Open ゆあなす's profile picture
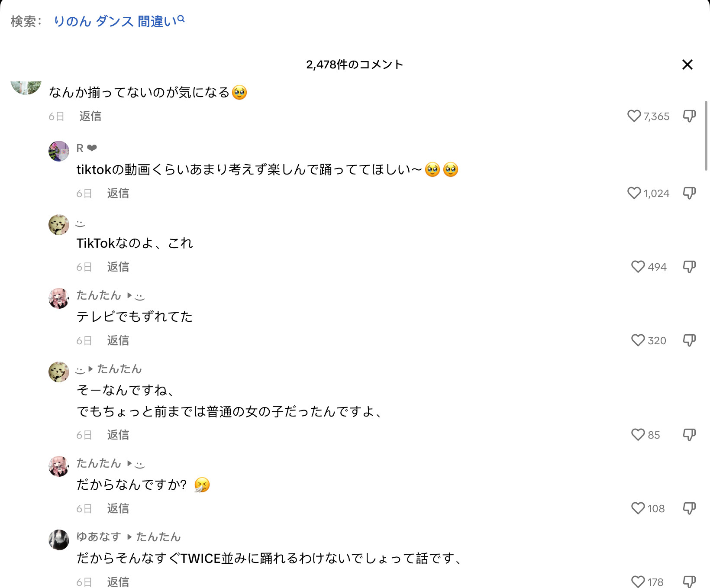This screenshot has width=710, height=588. pyautogui.click(x=59, y=540)
